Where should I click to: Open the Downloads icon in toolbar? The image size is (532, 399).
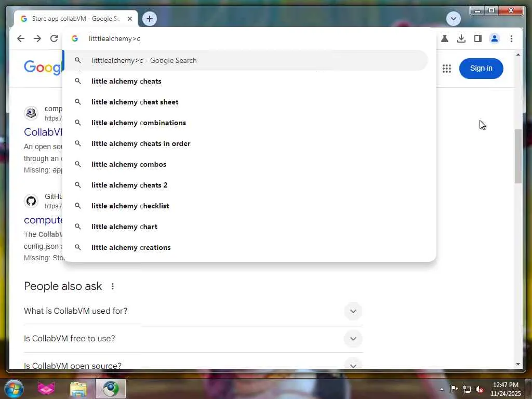pos(461,38)
